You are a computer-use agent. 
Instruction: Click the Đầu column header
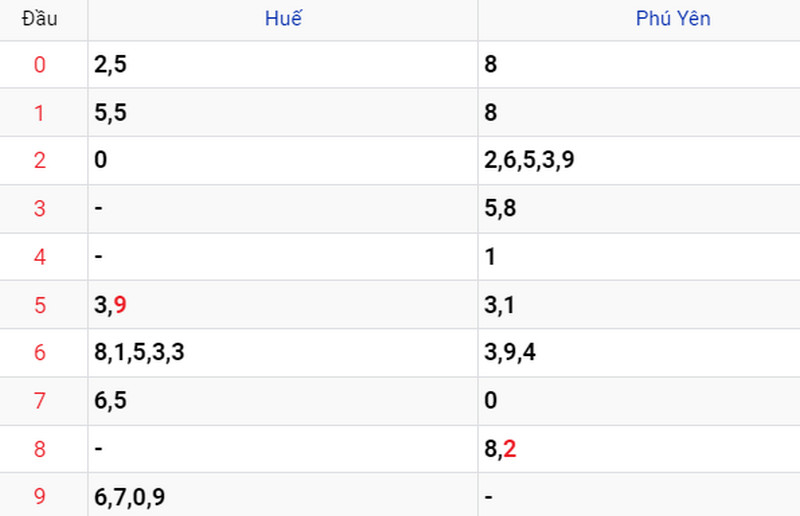click(39, 19)
